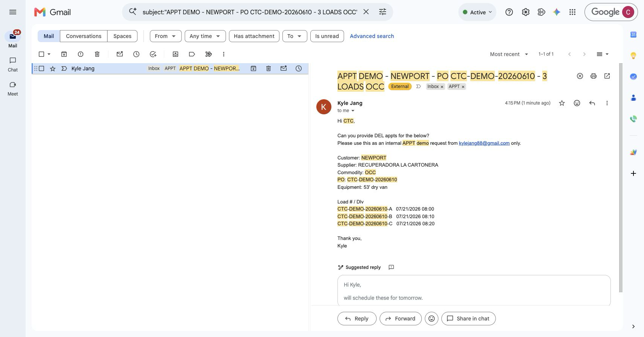Open Gmail settings gear

[x=526, y=12]
